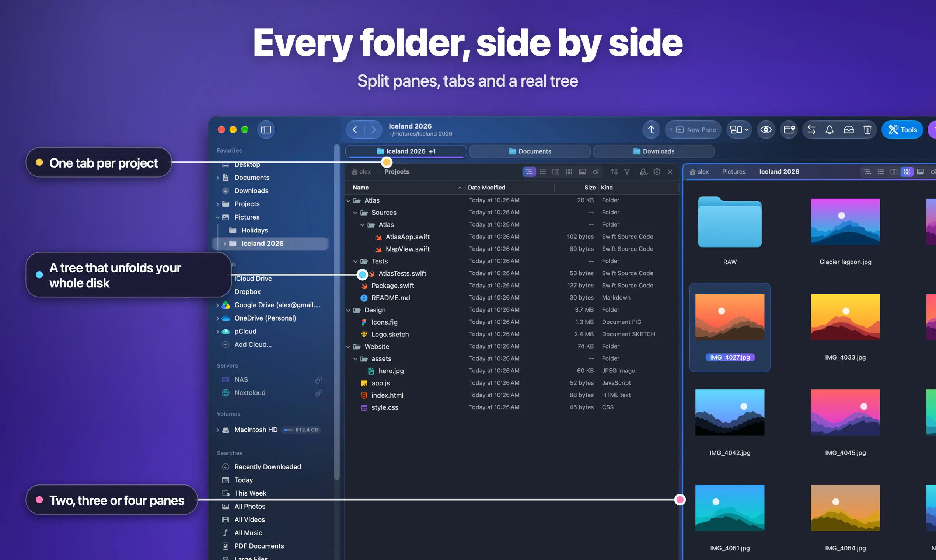Viewport: 936px width, 560px height.
Task: Open the Tools menu button
Action: pyautogui.click(x=902, y=129)
